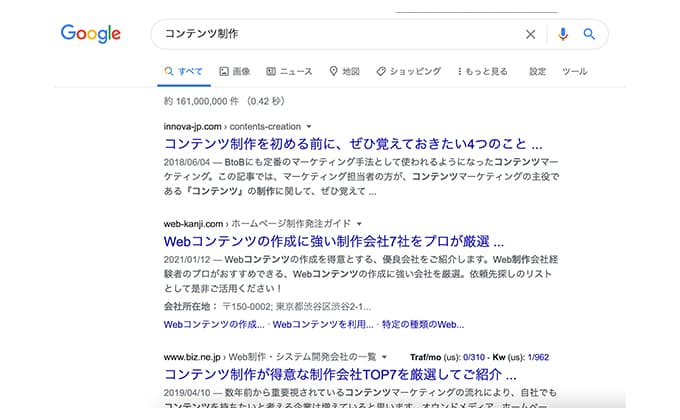
Task: Open 設定 search settings
Action: pyautogui.click(x=537, y=72)
